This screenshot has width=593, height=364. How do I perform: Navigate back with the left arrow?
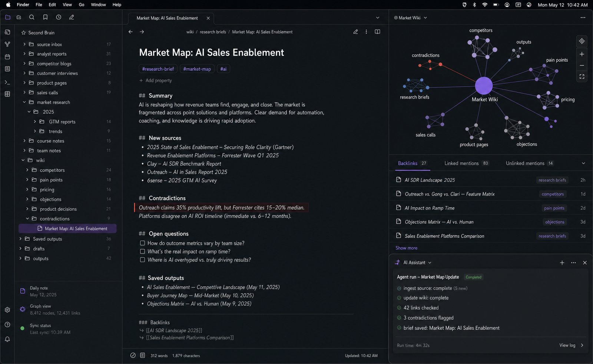point(130,32)
